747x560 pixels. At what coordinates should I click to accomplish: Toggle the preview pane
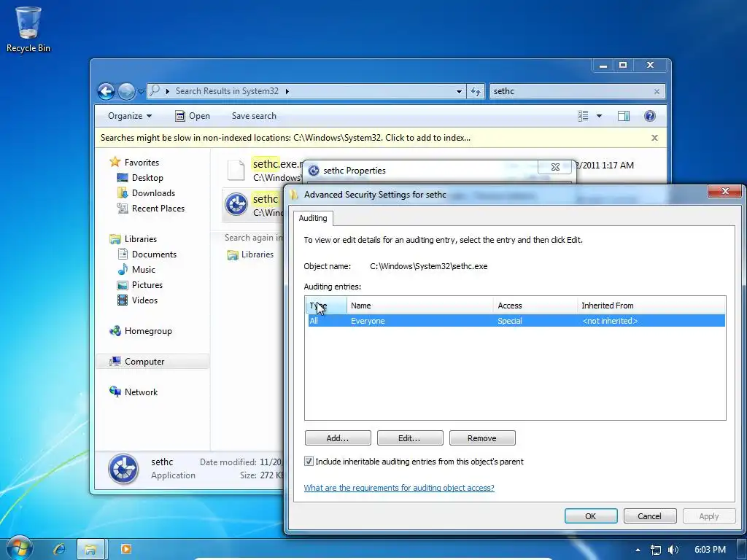tap(624, 116)
